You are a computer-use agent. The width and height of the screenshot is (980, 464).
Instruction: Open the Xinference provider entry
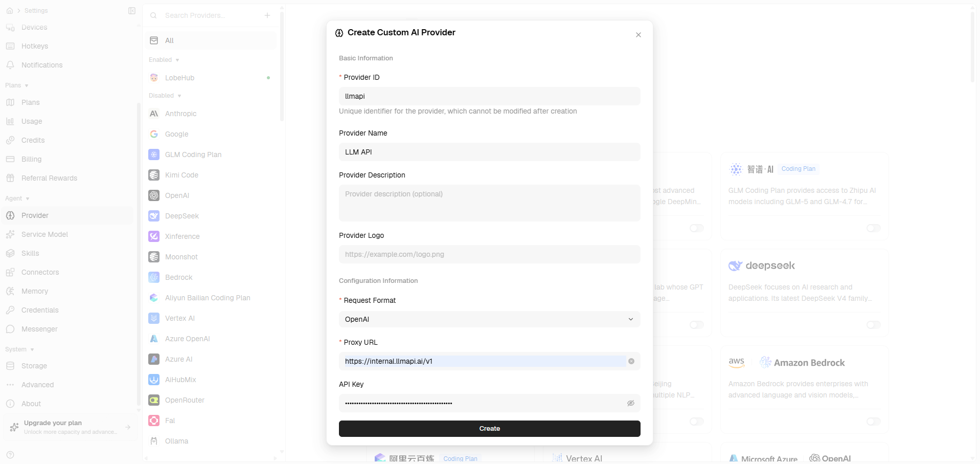click(x=211, y=236)
